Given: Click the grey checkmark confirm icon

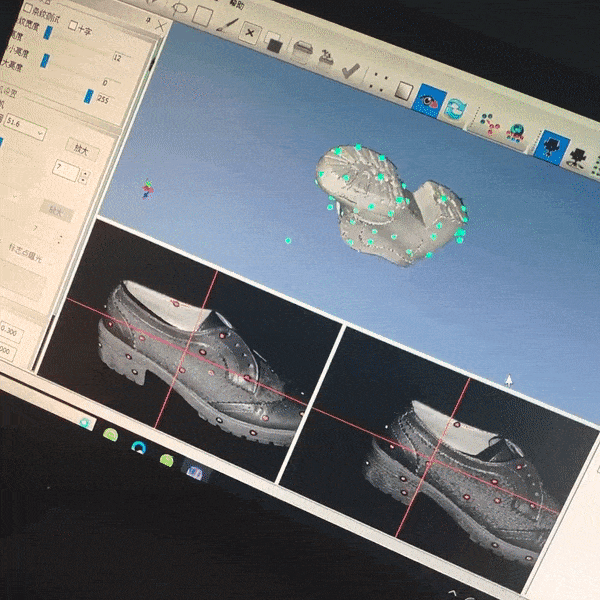Looking at the screenshot, I should 350,70.
